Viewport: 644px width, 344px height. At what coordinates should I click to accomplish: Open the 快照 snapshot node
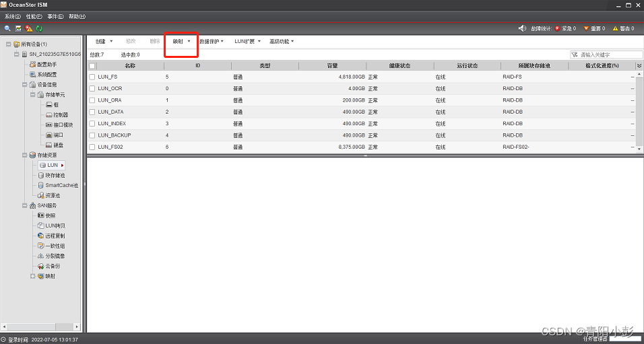click(x=46, y=215)
